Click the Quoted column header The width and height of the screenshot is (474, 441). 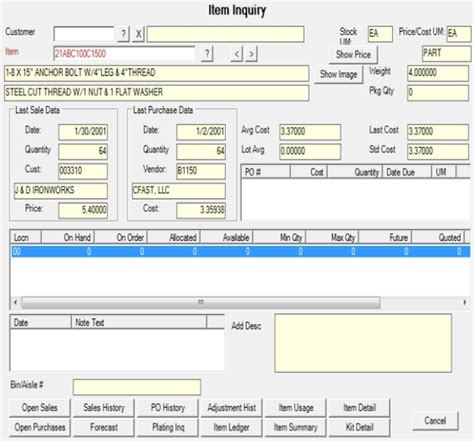[438, 237]
